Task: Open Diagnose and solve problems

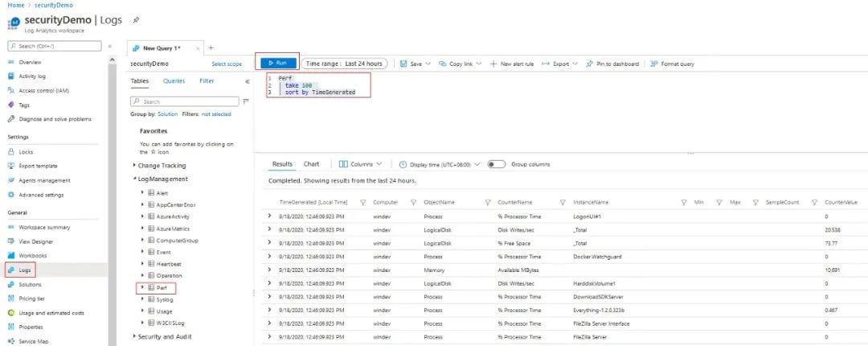Action: click(x=55, y=119)
